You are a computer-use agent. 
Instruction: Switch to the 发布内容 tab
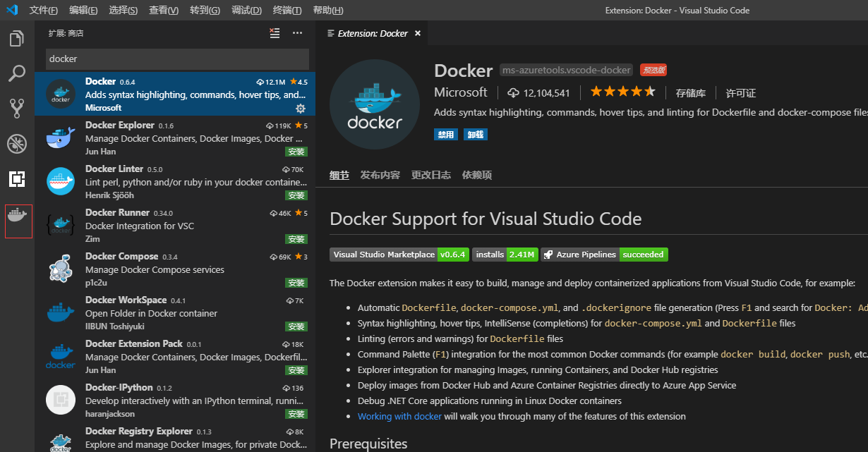(x=380, y=175)
